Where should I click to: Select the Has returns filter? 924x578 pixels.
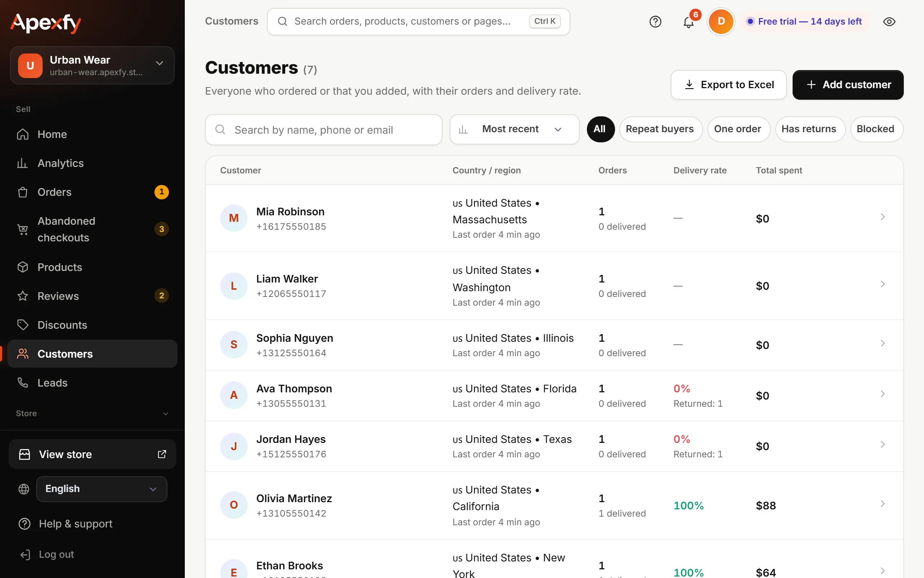tap(810, 129)
